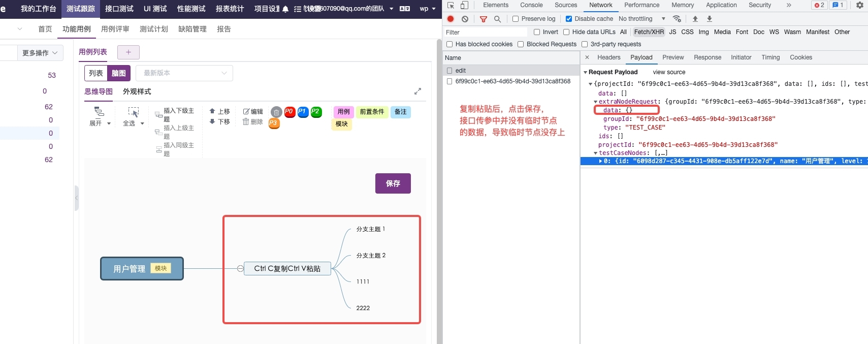Click 插入下级主题 insert child topic tool

175,115
